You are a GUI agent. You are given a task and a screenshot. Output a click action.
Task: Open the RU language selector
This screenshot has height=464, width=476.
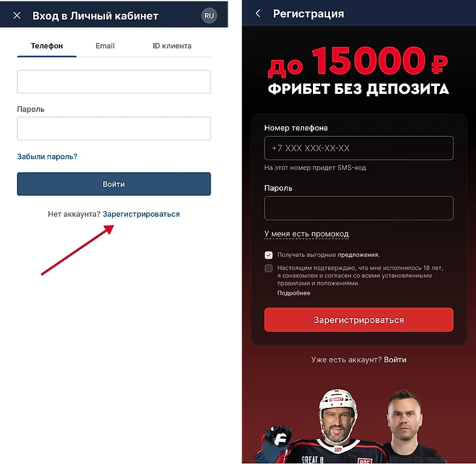209,16
